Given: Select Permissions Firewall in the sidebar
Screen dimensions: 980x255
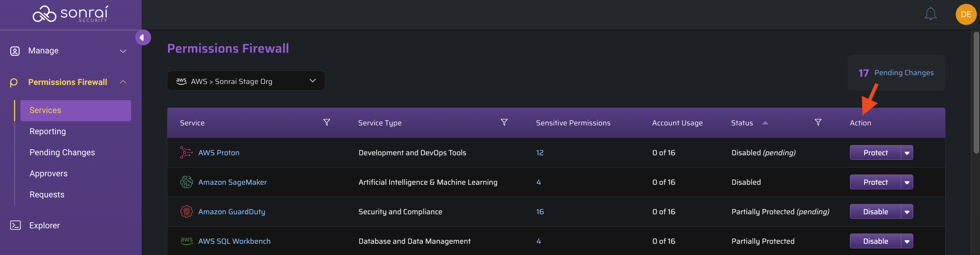Looking at the screenshot, I should [68, 82].
